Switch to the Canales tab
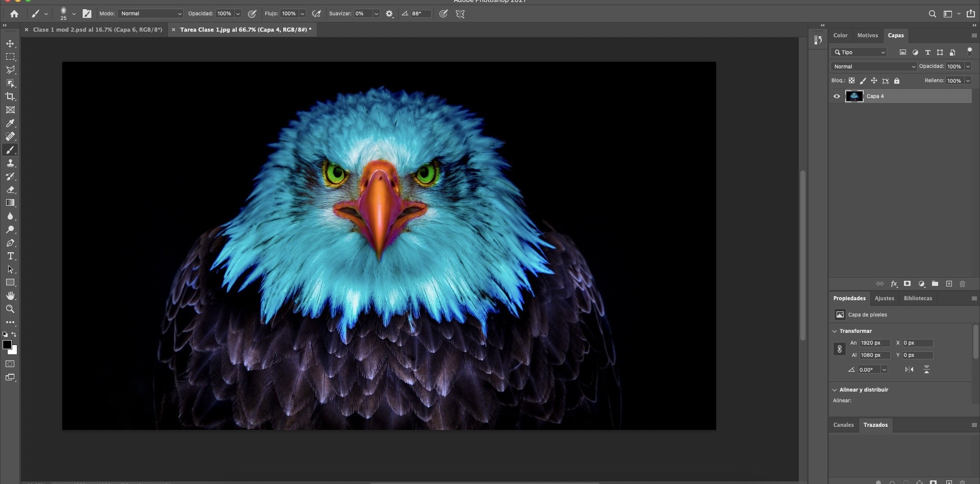The image size is (980, 484). pos(843,425)
